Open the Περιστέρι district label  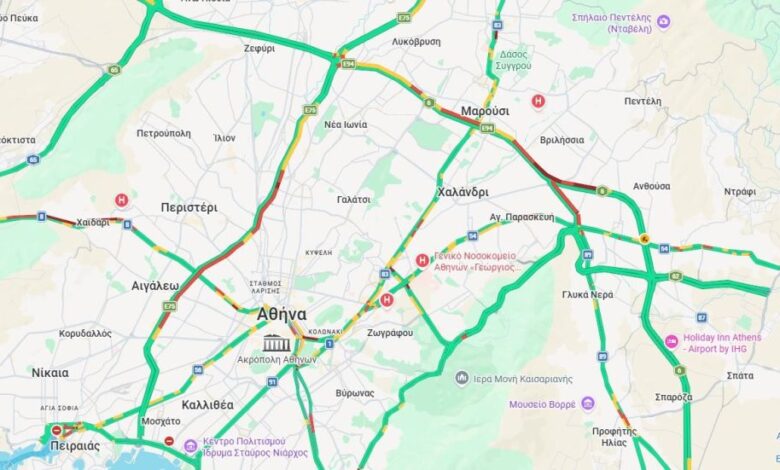click(189, 207)
